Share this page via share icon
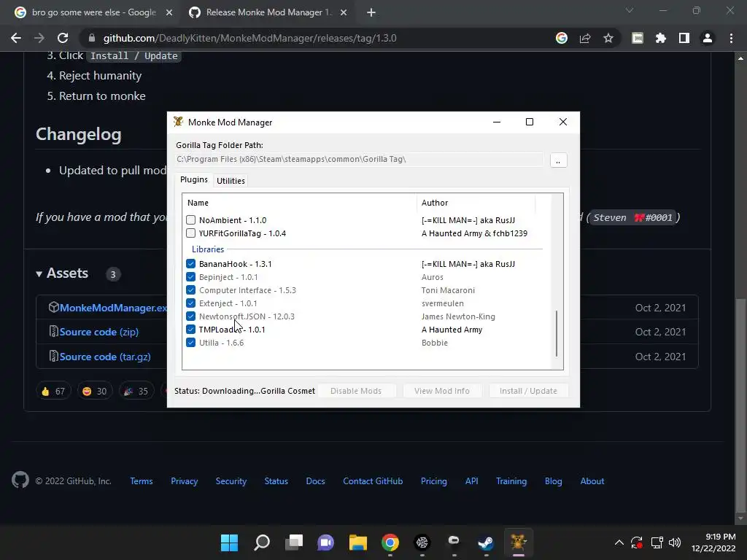This screenshot has height=560, width=747. 585,38
